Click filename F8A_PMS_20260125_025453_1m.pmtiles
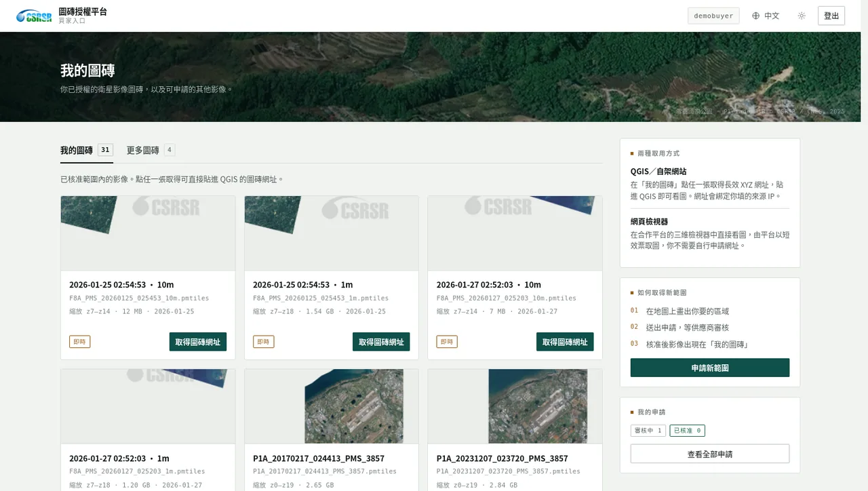Viewport: 868px width, 491px height. [321, 298]
